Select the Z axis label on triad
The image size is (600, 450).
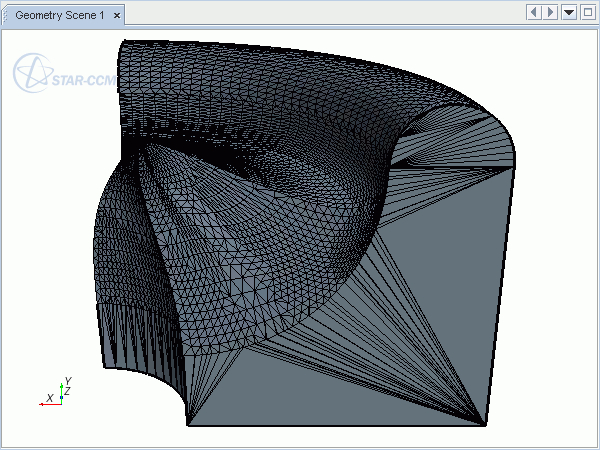pyautogui.click(x=67, y=391)
